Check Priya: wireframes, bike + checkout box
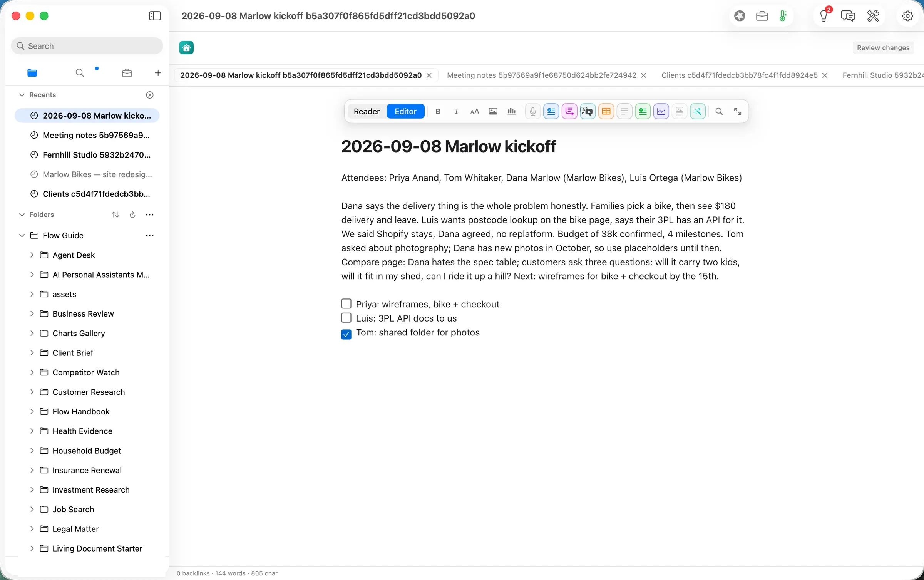924x580 pixels. (346, 304)
